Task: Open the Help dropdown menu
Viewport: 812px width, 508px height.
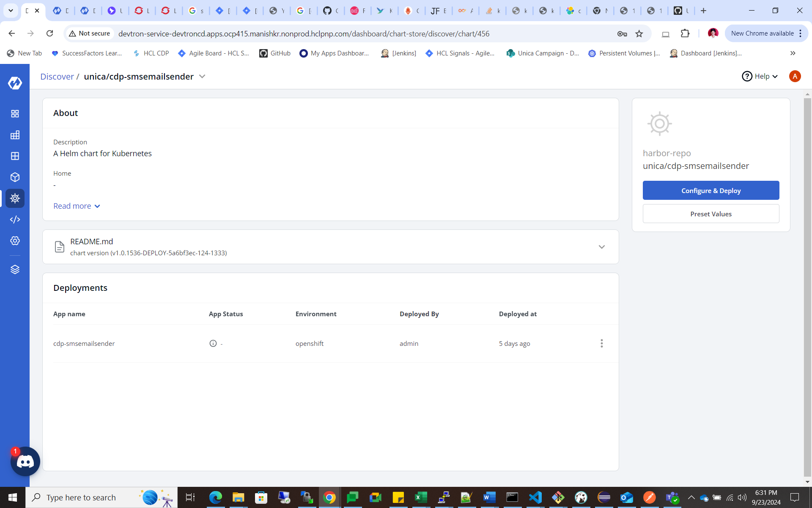Action: point(760,76)
